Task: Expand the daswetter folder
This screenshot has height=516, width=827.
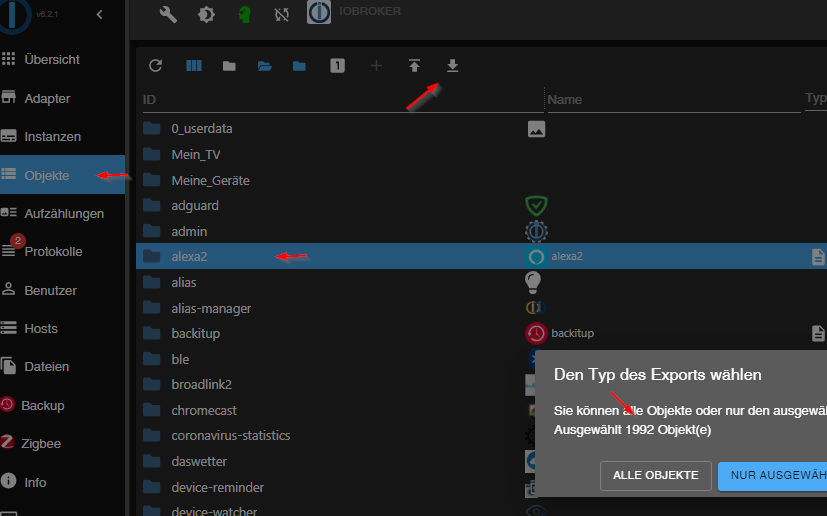Action: click(152, 462)
